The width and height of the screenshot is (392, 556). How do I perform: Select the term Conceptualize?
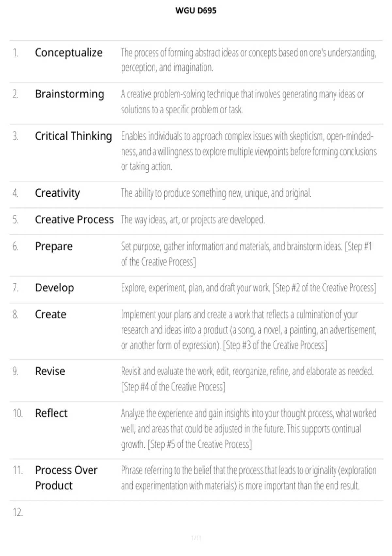tap(69, 52)
